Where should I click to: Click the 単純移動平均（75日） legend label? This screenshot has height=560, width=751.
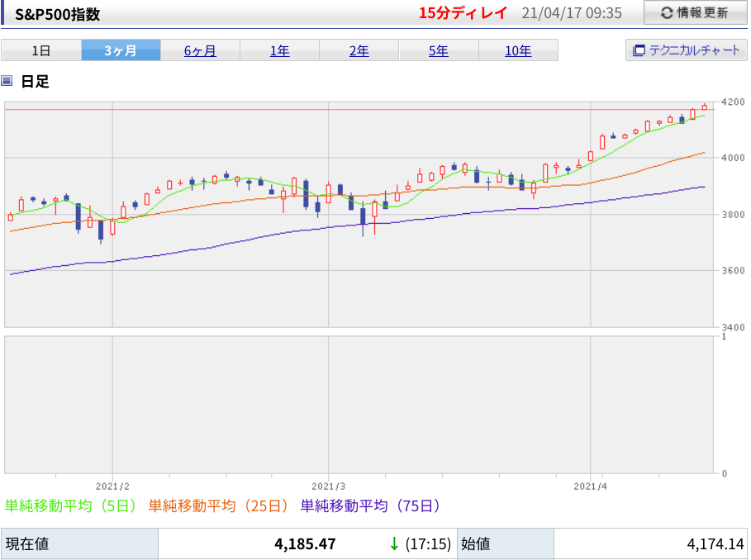tap(370, 506)
